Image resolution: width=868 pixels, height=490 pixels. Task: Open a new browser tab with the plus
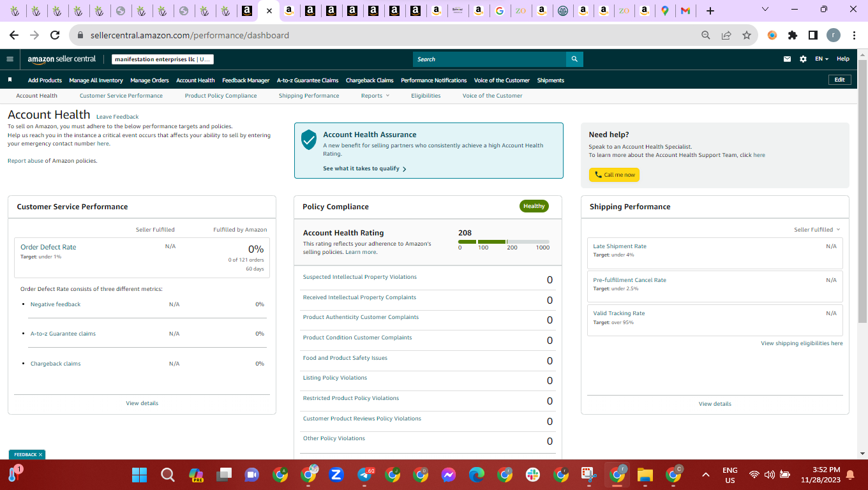[710, 11]
